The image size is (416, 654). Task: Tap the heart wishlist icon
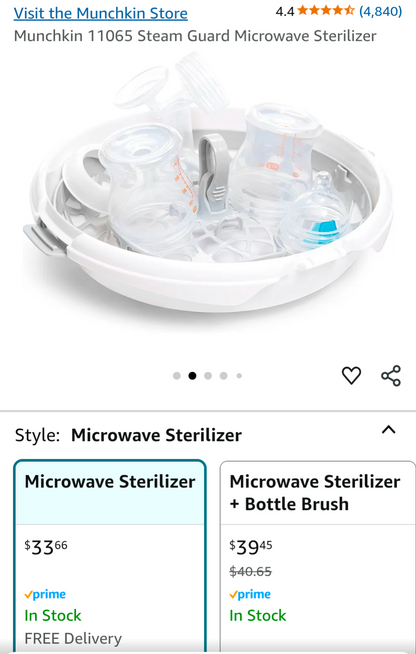tap(351, 375)
